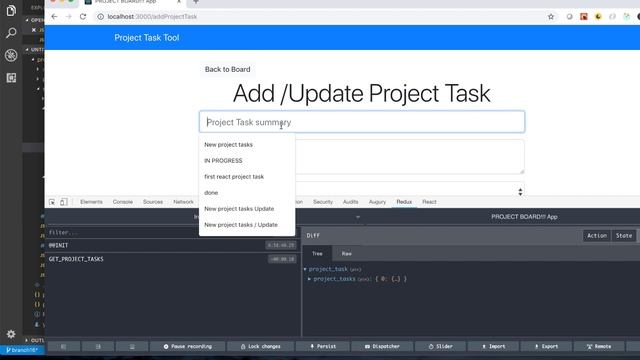The width and height of the screenshot is (640, 360).
Task: Select second Redux monitor layout button
Action: pyautogui.click(x=98, y=346)
